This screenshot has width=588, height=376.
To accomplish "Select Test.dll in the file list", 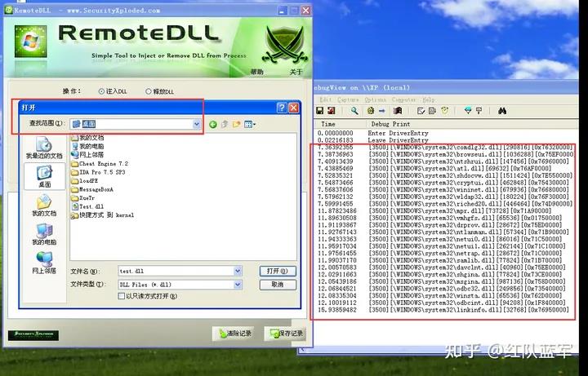I will coord(87,206).
